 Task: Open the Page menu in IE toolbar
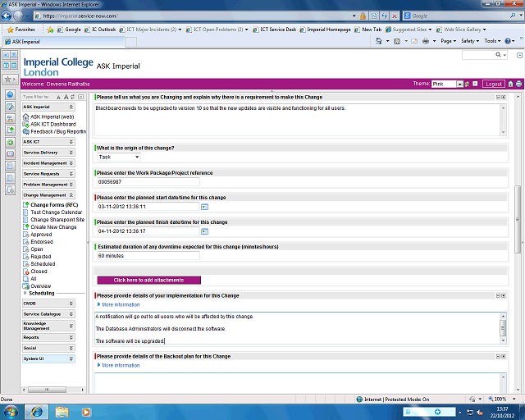pyautogui.click(x=448, y=41)
